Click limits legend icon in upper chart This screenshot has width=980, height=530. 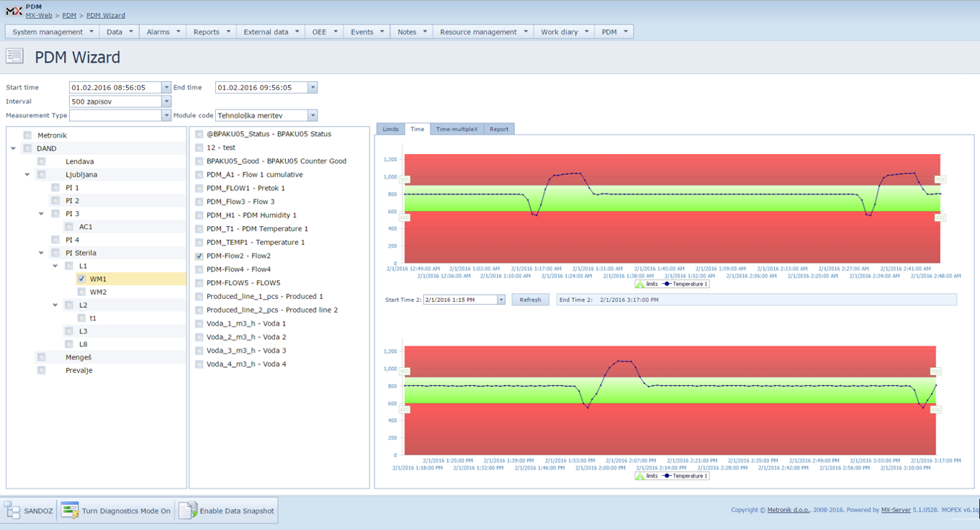pyautogui.click(x=640, y=284)
